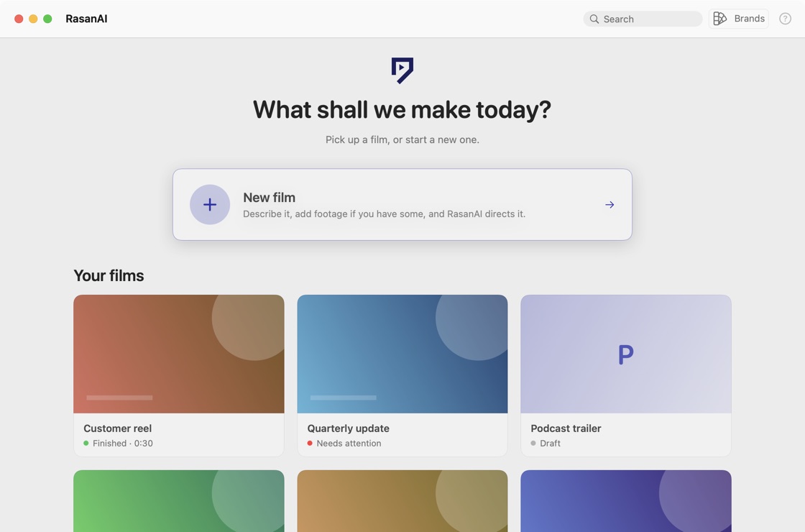Viewport: 805px width, 532px height.
Task: Maximize the window with the green button
Action: point(47,19)
